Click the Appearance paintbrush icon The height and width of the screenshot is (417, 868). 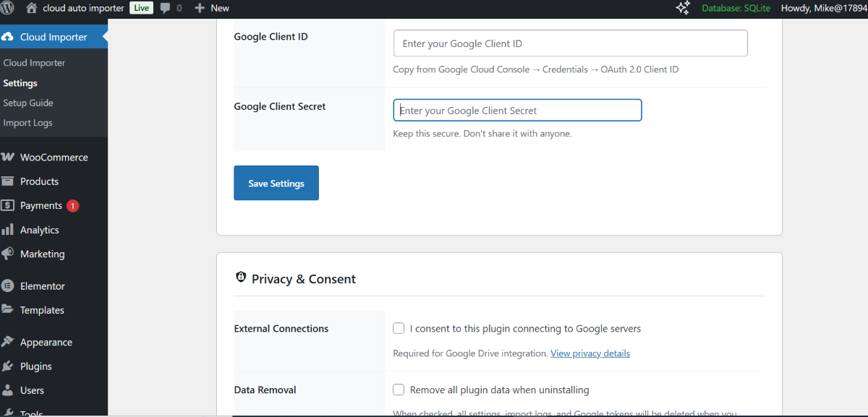click(8, 342)
